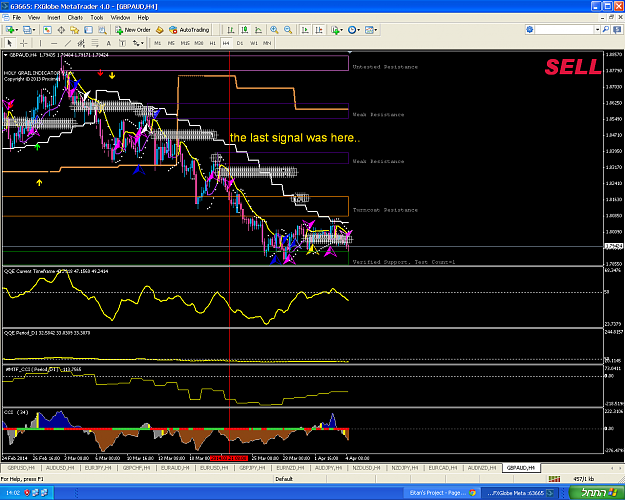Click the 'Default' profile in status bar
625x500 pixels.
(284, 479)
